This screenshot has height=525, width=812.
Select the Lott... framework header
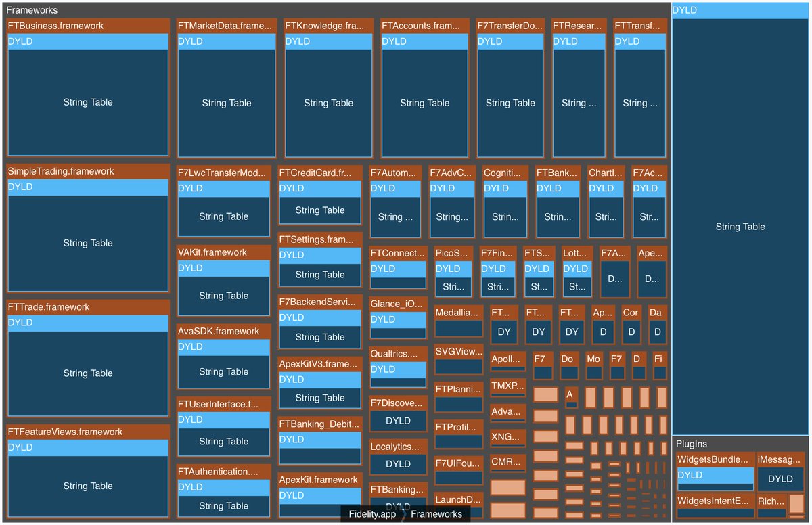pyautogui.click(x=577, y=253)
